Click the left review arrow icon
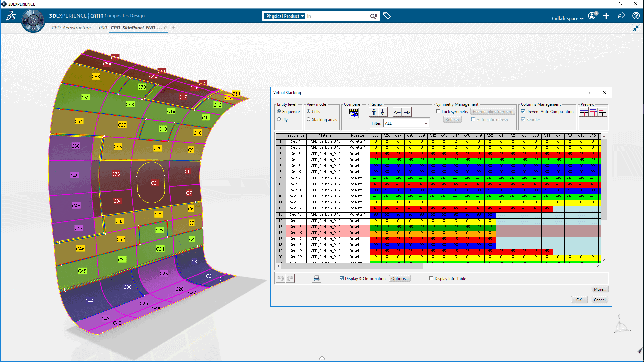 (x=397, y=112)
